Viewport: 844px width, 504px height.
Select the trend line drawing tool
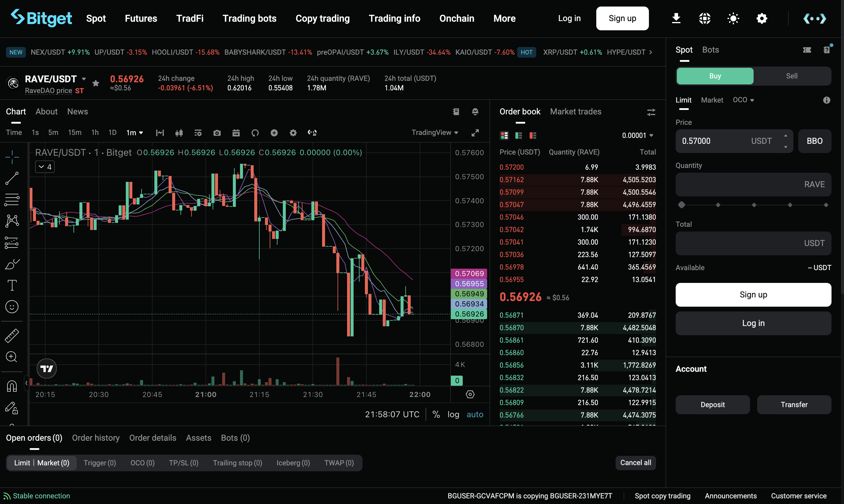click(x=12, y=178)
